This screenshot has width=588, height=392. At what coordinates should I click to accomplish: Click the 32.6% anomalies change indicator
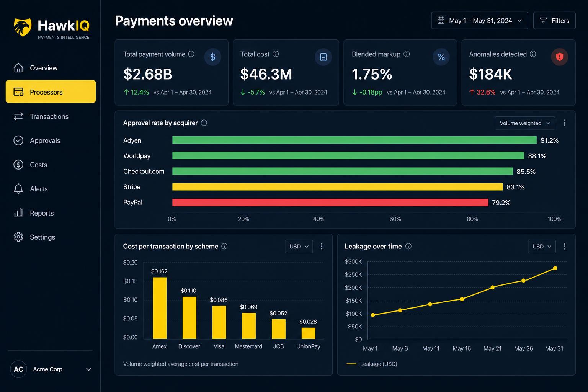[x=482, y=92]
